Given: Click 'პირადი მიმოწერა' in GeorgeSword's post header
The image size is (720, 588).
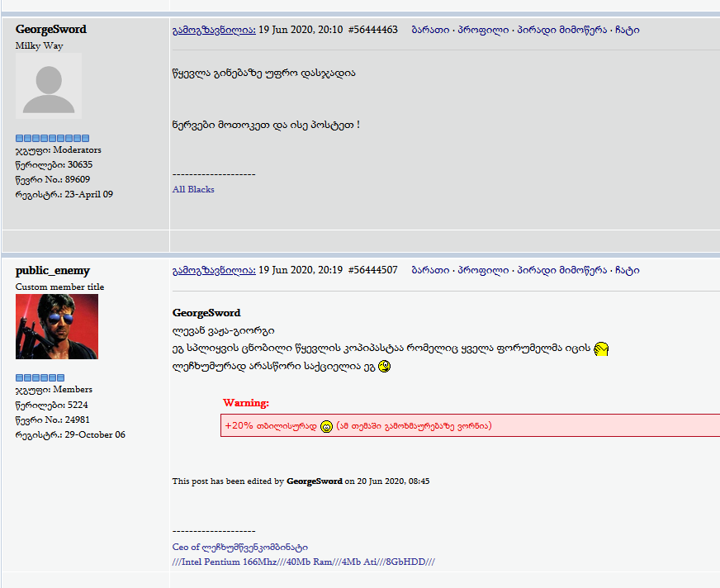Looking at the screenshot, I should point(562,30).
